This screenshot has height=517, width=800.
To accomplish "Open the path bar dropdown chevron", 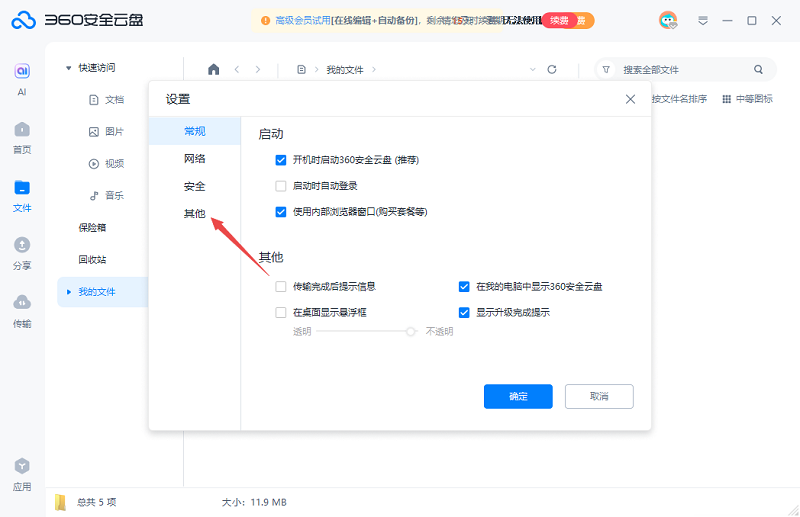I will (x=533, y=69).
